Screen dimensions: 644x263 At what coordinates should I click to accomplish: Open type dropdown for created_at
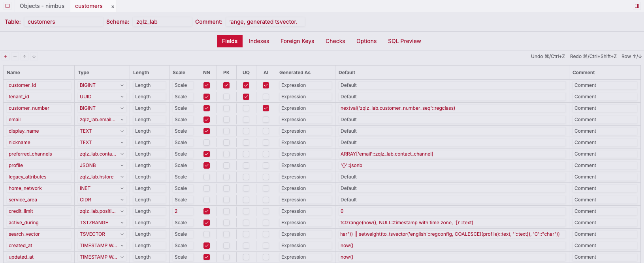pos(102,246)
